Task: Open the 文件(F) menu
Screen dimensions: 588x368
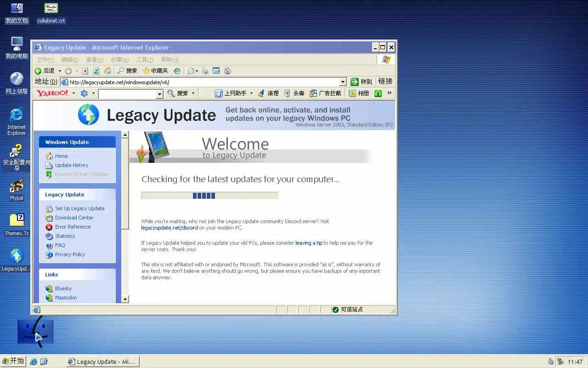Action: coord(45,60)
